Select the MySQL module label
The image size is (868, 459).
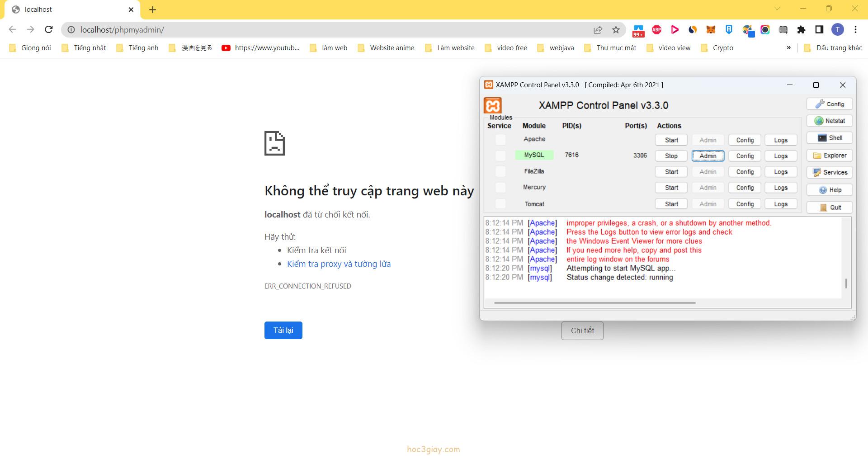pos(534,155)
